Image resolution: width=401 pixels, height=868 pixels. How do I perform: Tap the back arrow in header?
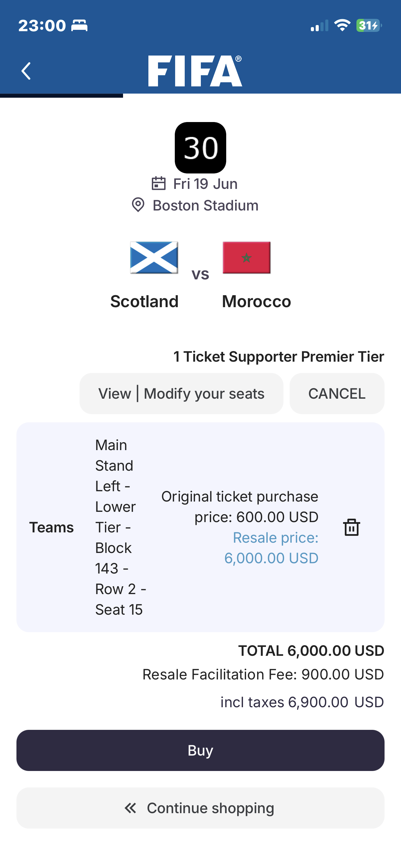26,71
